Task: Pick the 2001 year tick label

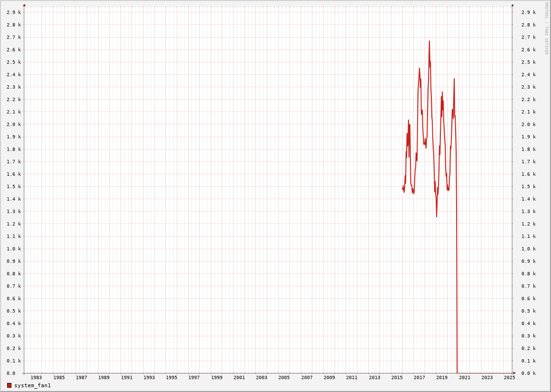Action: (239, 378)
